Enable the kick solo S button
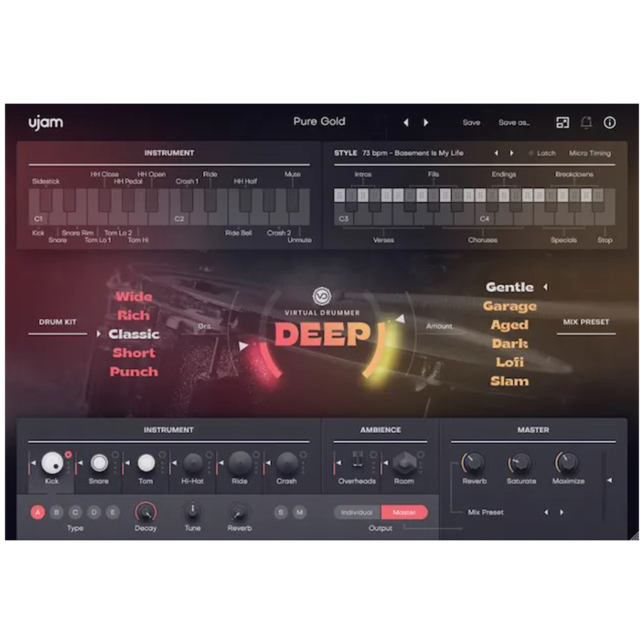Image resolution: width=644 pixels, height=644 pixels. pyautogui.click(x=281, y=512)
